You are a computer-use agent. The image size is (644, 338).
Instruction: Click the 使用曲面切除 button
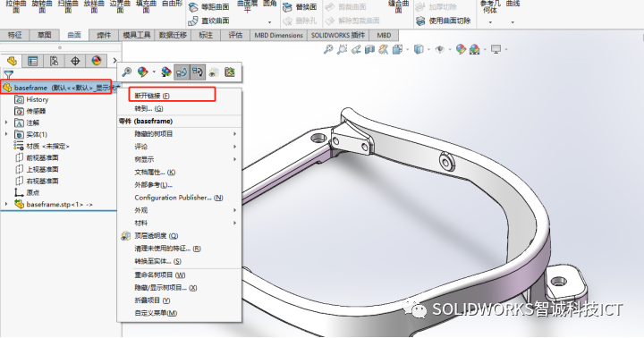coord(444,21)
